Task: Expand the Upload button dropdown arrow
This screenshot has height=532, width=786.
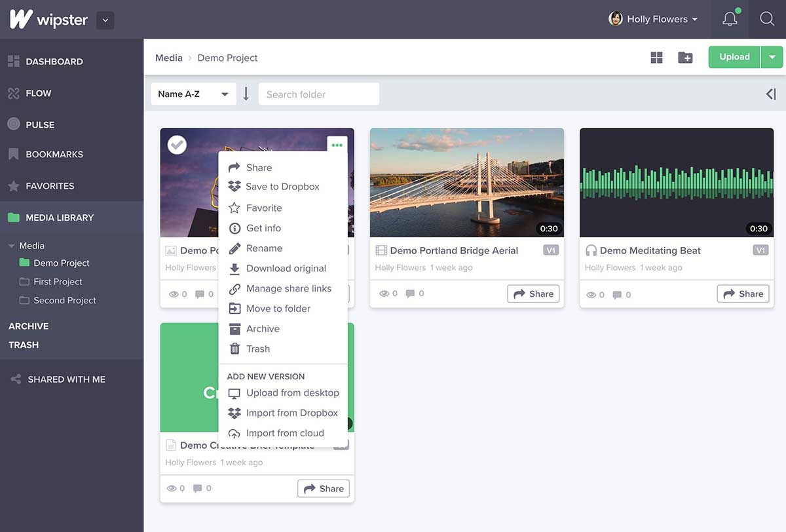Action: pyautogui.click(x=772, y=57)
